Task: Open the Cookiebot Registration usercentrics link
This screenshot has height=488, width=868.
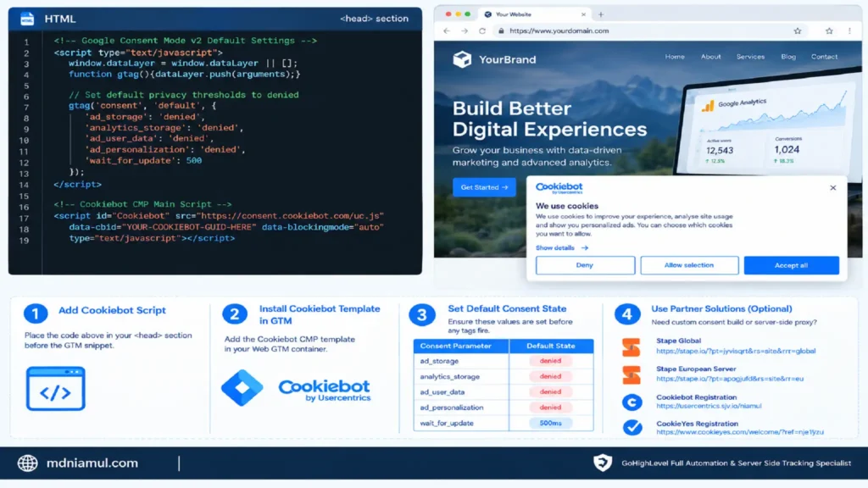Action: [709, 406]
